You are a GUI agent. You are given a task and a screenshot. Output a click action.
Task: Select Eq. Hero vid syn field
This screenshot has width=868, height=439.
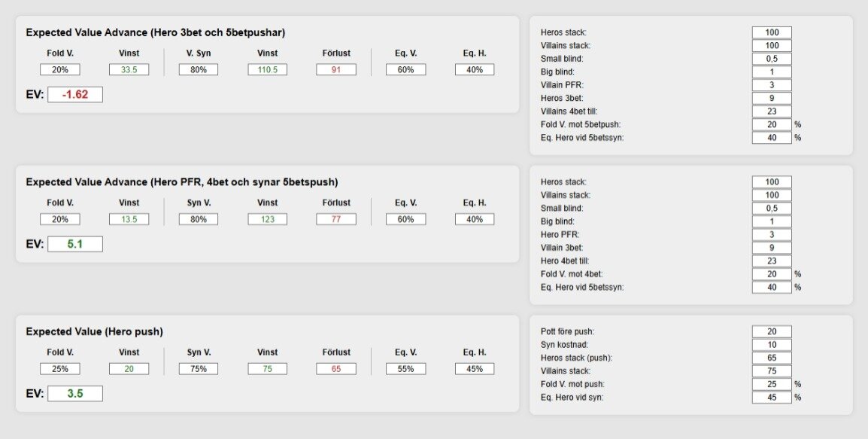772,398
